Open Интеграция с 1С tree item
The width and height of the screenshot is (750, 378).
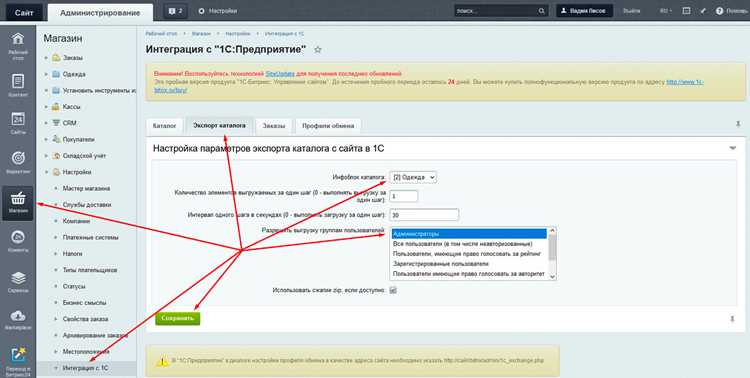click(86, 368)
